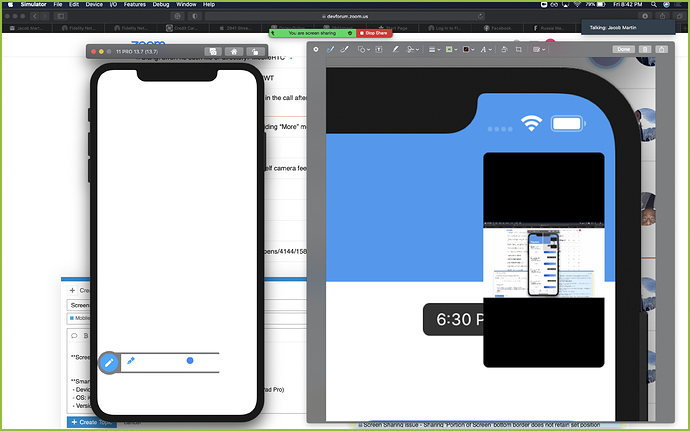690x431 pixels.
Task: Switch to the Credit Car... Safari tab
Action: pyautogui.click(x=182, y=28)
